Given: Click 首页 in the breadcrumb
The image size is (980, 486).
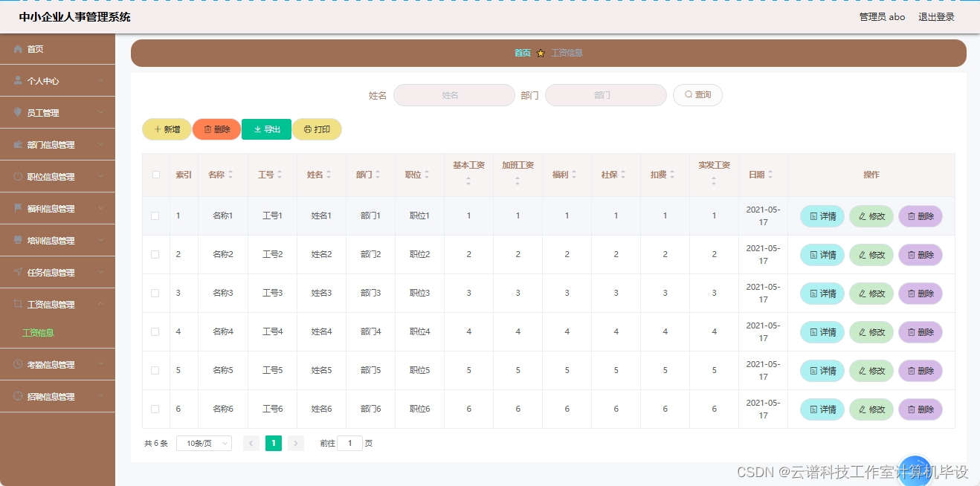Looking at the screenshot, I should (x=522, y=53).
